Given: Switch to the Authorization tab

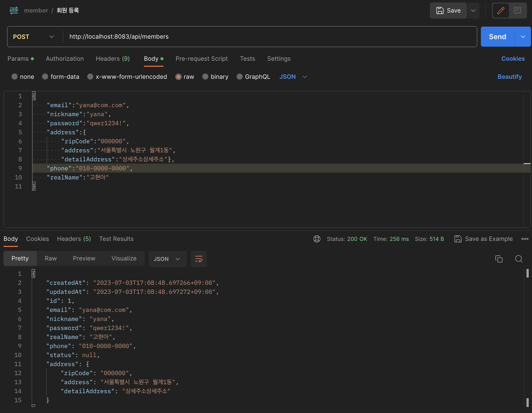Looking at the screenshot, I should tap(65, 59).
